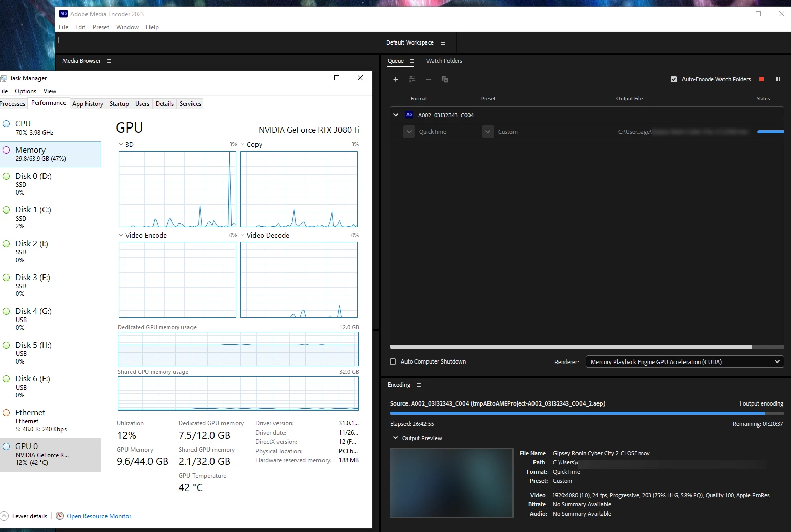Open the Encoding panel menu icon

click(419, 385)
